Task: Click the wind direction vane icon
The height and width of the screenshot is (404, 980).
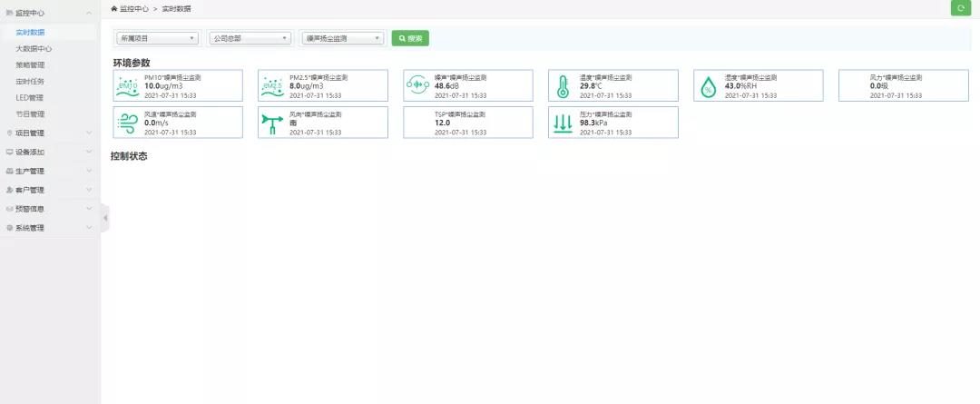Action: [272, 123]
